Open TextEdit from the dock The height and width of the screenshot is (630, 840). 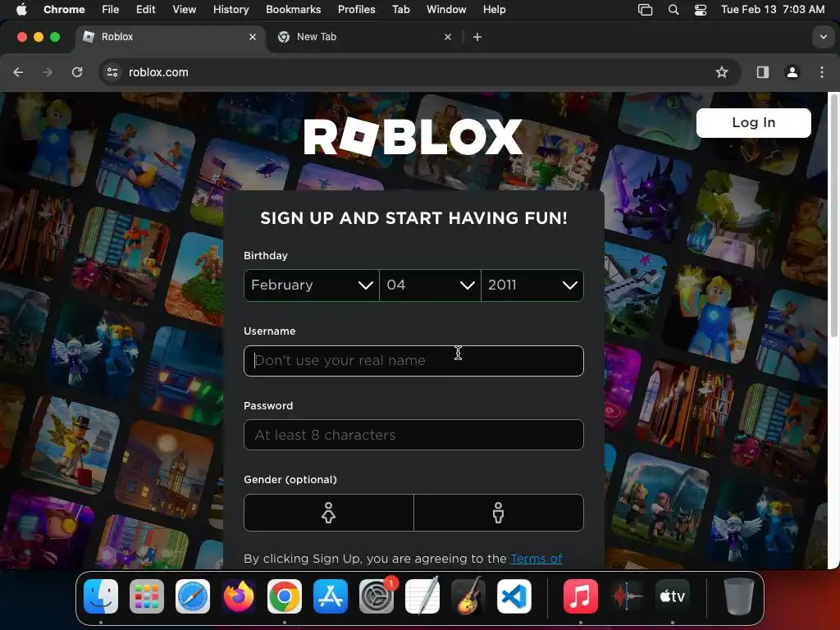pos(422,596)
